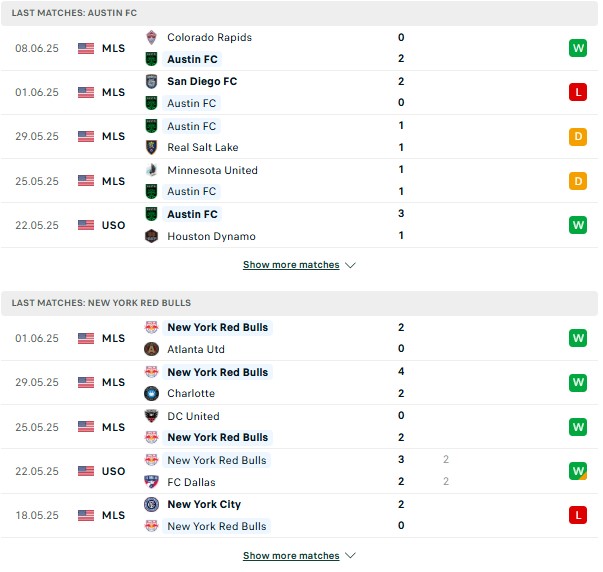Click the USO label in Red Bulls section

pyautogui.click(x=113, y=471)
